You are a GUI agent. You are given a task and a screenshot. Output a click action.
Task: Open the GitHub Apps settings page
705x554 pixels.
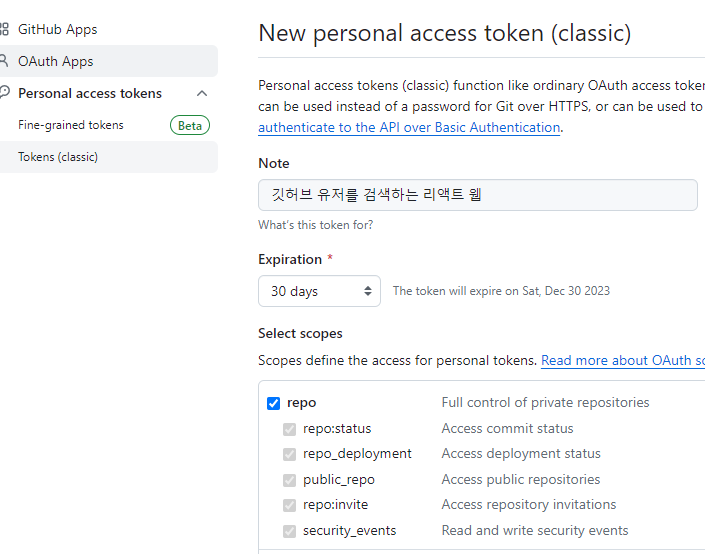click(x=58, y=30)
